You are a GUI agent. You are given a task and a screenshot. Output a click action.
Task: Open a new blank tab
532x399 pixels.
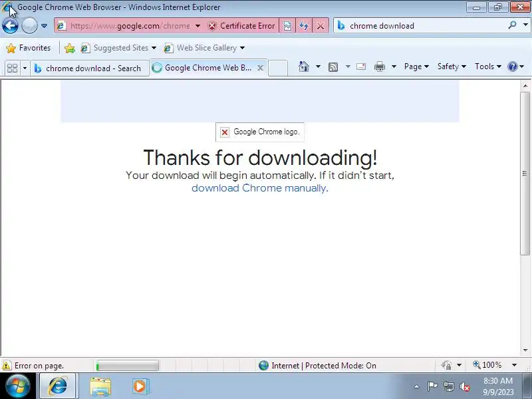point(278,68)
